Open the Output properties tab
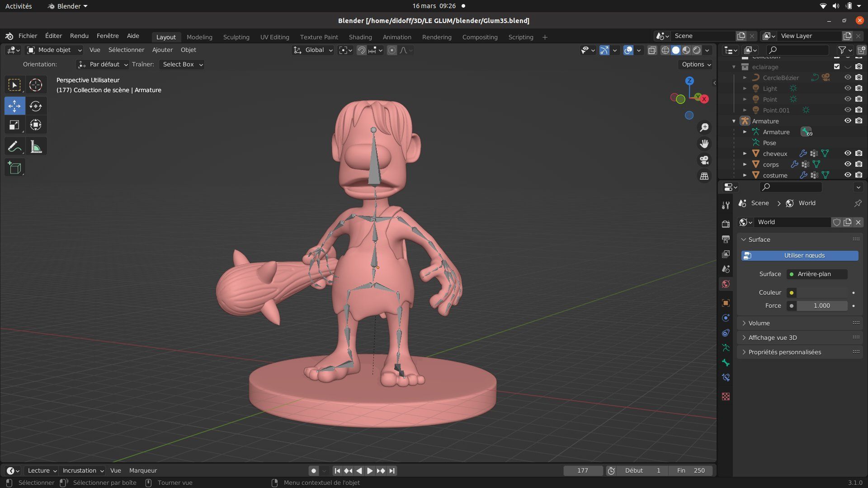 726,239
